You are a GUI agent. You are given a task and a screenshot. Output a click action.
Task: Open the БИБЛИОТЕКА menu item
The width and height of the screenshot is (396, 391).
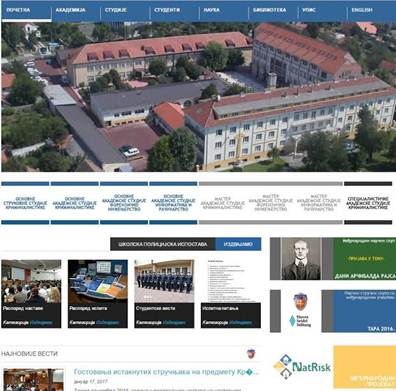[269, 10]
